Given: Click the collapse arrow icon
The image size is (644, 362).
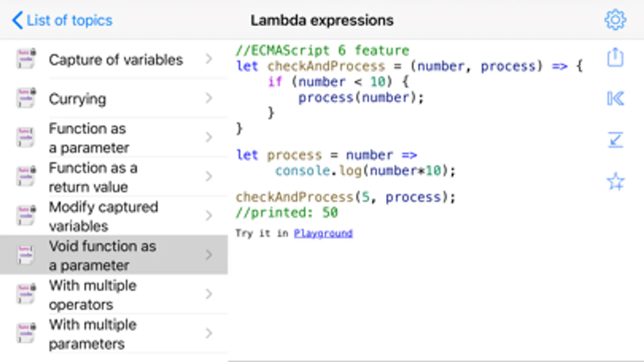Looking at the screenshot, I should (x=615, y=140).
